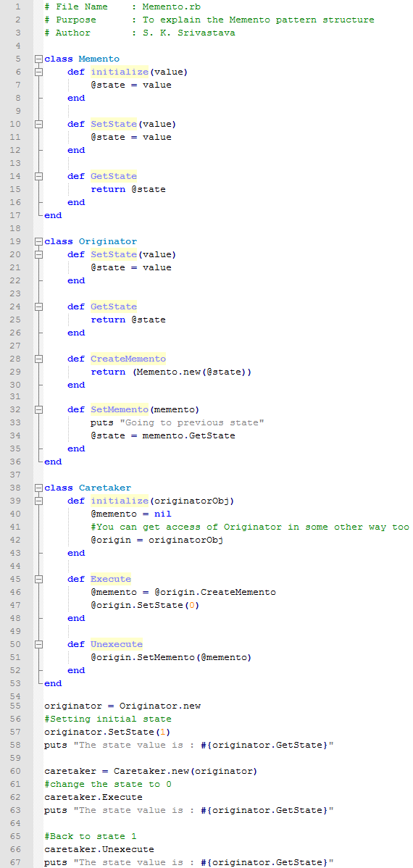Viewport: 413px width, 868px height.
Task: Click class name Memento on line 5
Action: click(99, 59)
